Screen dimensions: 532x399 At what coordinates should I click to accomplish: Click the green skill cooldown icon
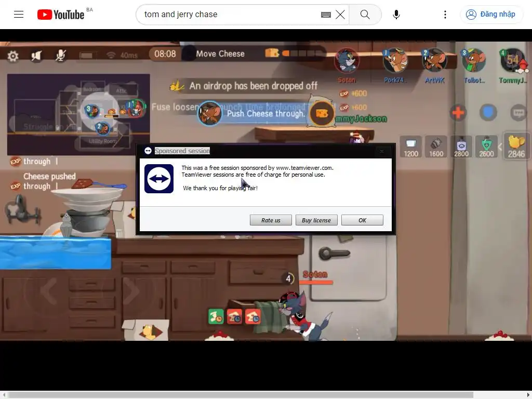pos(216,316)
